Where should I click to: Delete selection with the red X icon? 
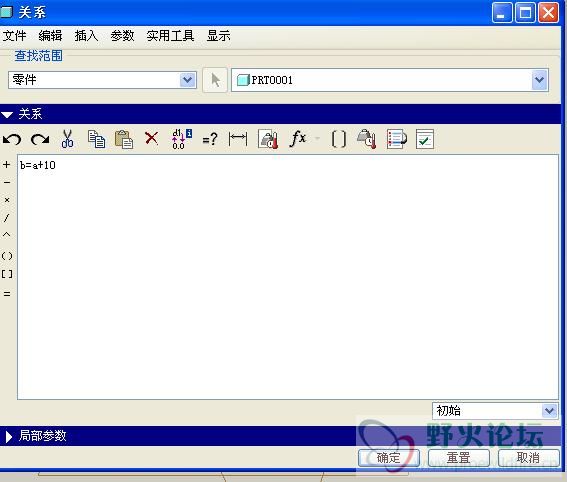pyautogui.click(x=152, y=138)
